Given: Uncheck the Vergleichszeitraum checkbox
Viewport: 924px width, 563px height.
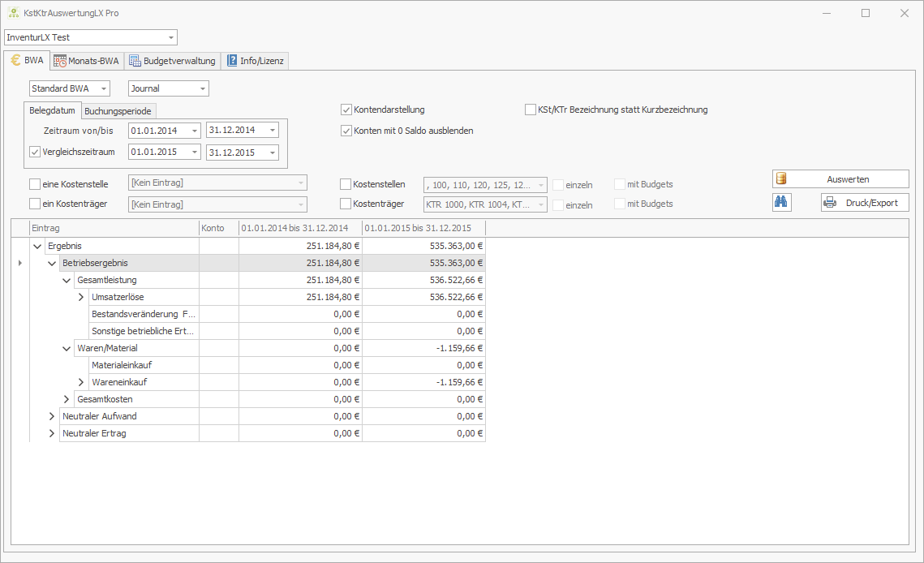Looking at the screenshot, I should tap(35, 152).
